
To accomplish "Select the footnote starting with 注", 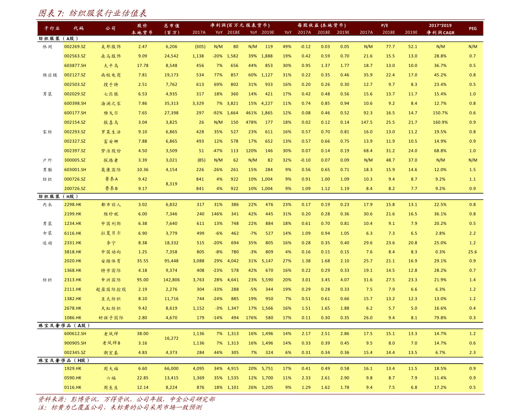I will tap(119, 407).
